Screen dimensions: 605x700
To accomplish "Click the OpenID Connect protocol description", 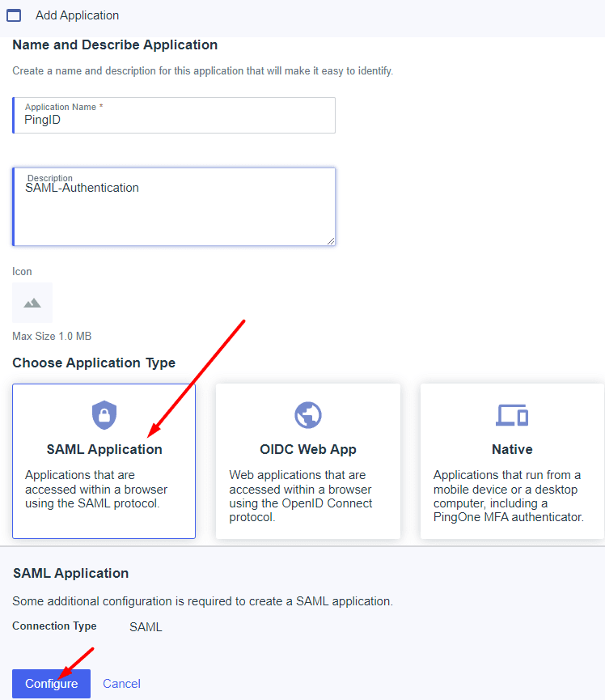I will 301,496.
